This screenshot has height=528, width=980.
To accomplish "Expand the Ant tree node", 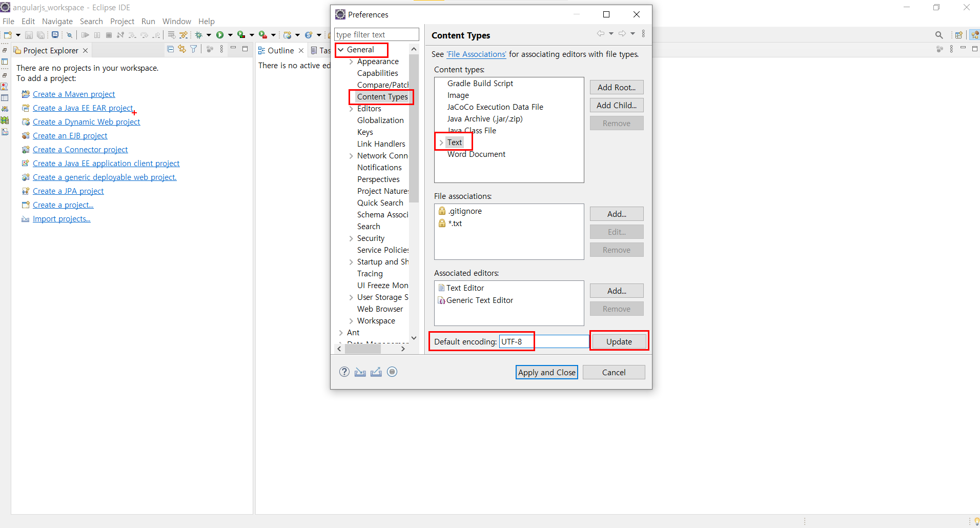I will click(x=341, y=333).
